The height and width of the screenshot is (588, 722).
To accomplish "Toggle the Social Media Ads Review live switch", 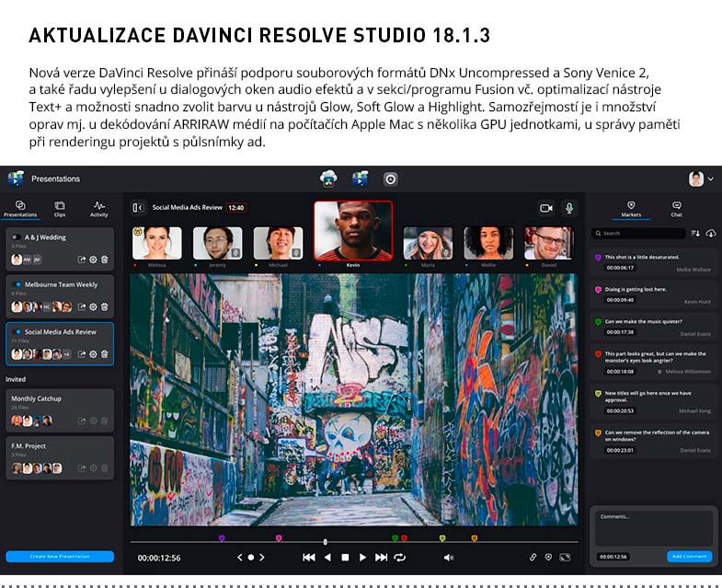I will tap(17, 332).
